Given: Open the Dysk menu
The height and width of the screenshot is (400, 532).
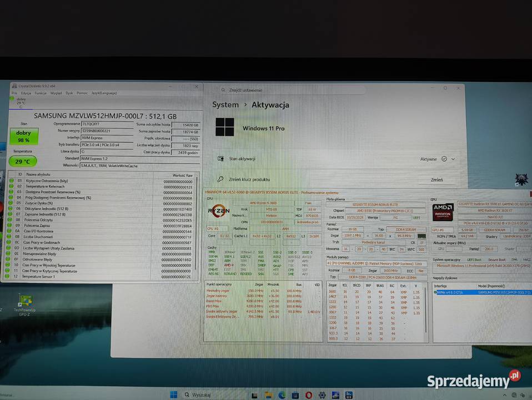Looking at the screenshot, I should (x=69, y=93).
